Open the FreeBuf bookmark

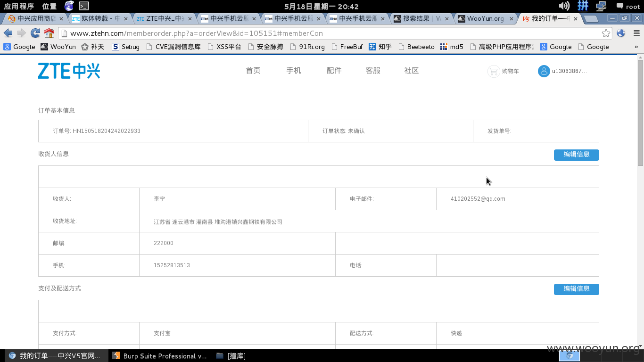(x=347, y=47)
